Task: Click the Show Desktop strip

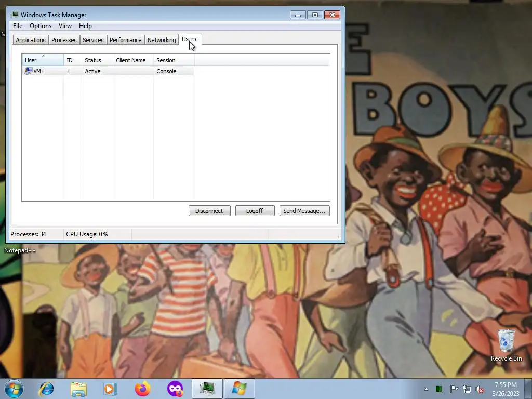Action: [x=528, y=389]
